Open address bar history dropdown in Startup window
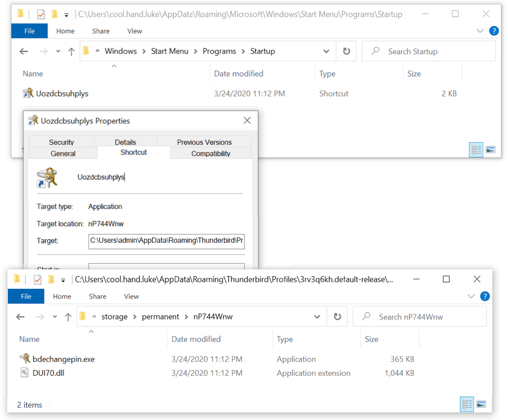The width and height of the screenshot is (508, 420). coord(326,51)
